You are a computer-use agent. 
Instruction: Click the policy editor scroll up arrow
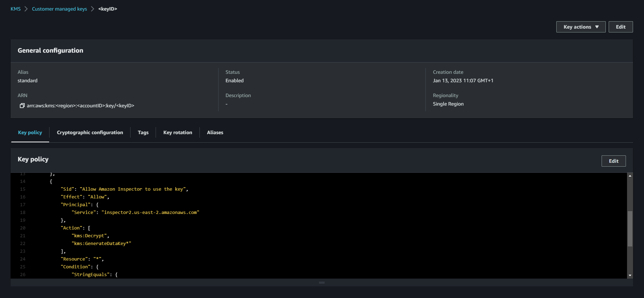[x=630, y=175]
